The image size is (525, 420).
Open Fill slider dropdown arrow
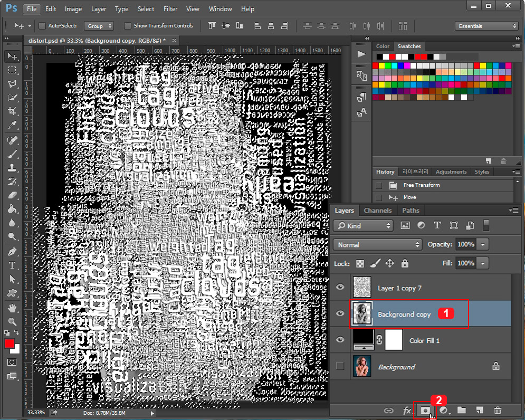482,263
